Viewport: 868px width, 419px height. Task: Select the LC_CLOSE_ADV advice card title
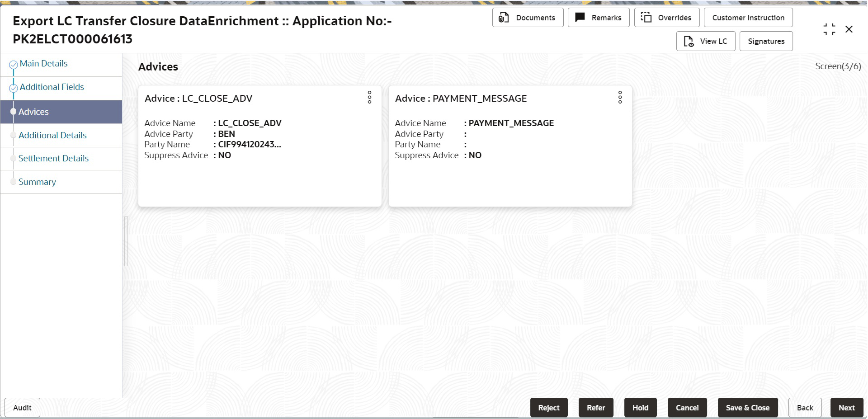198,99
